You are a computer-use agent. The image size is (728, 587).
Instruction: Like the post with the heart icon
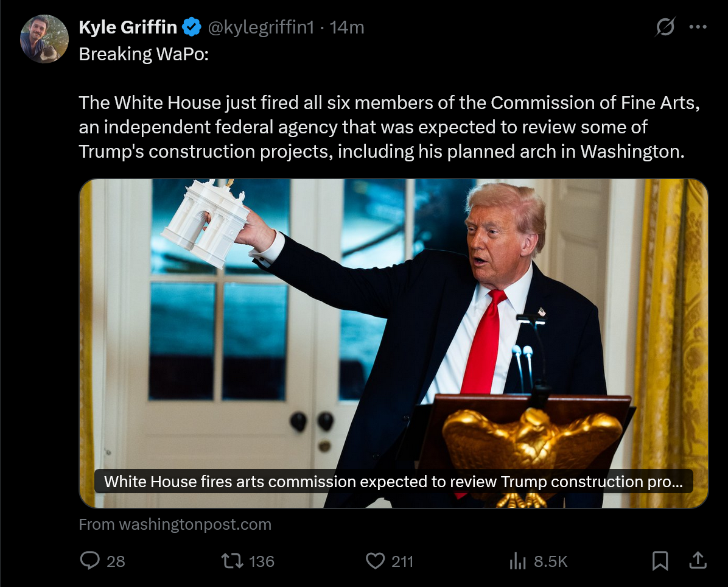click(375, 561)
